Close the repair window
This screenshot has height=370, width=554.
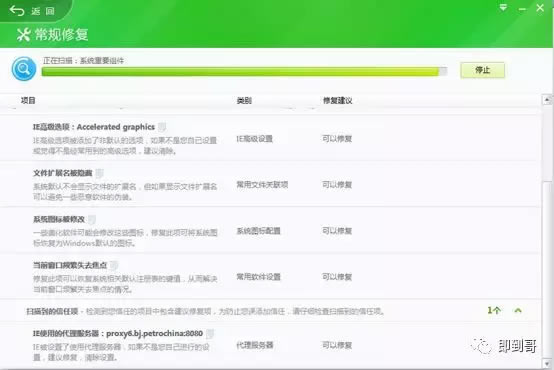coord(540,8)
